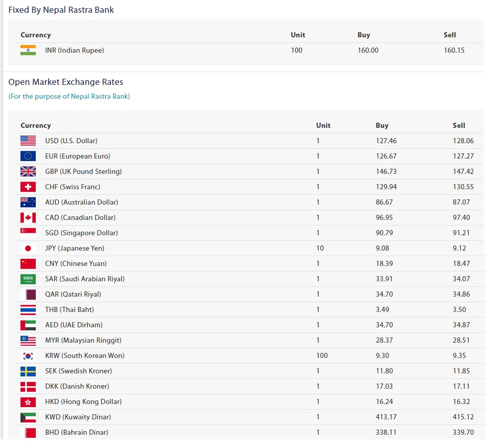This screenshot has height=448, width=498.
Task: Click the INR sell rate 160.15
Action: click(x=454, y=50)
